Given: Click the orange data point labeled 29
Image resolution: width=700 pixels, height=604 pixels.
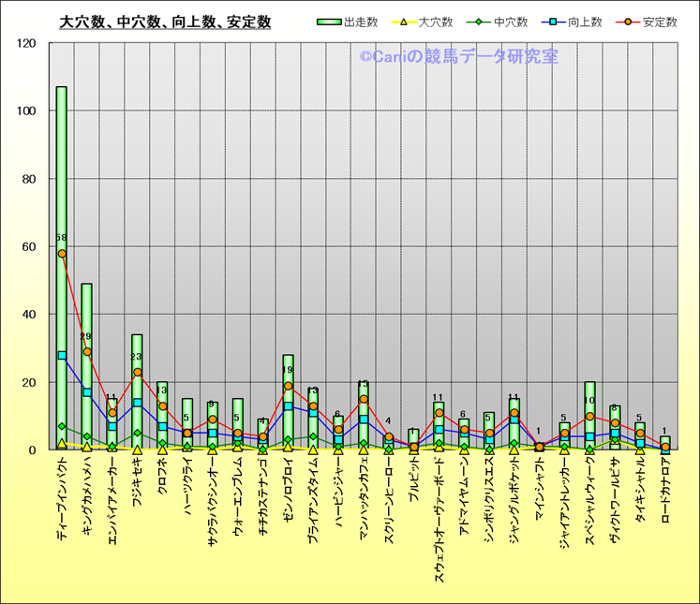Looking at the screenshot, I should [x=87, y=351].
